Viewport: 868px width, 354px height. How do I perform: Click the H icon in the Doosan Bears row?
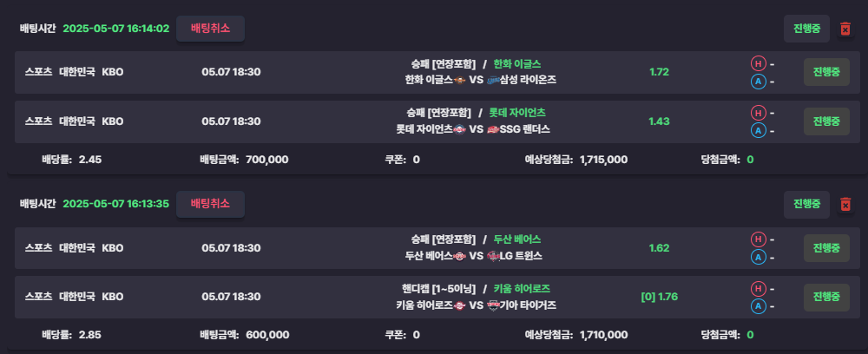point(757,239)
